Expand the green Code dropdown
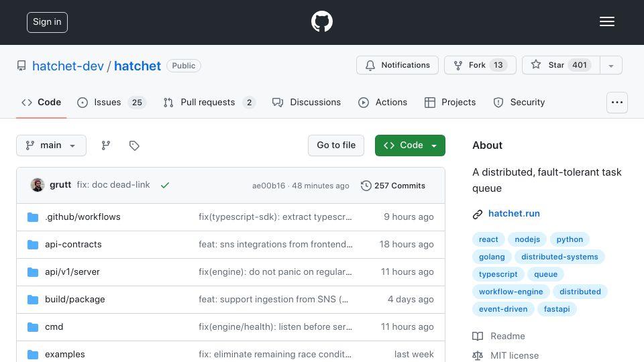644x362 pixels. click(410, 145)
